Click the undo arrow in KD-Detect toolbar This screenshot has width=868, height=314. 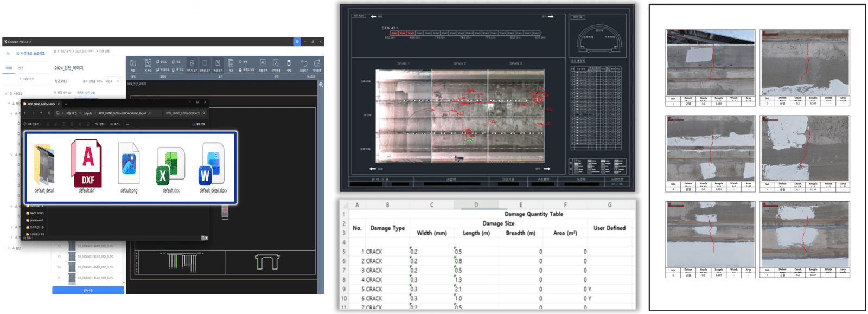304,63
